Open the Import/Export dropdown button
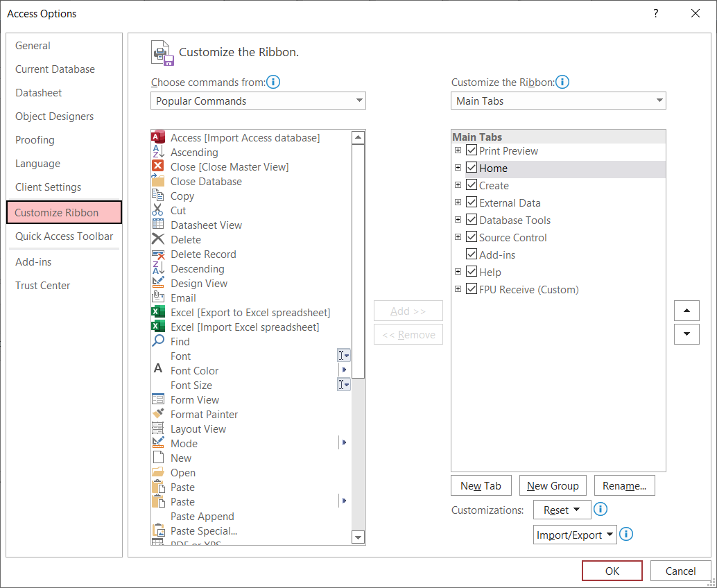Image resolution: width=717 pixels, height=588 pixels. [576, 535]
